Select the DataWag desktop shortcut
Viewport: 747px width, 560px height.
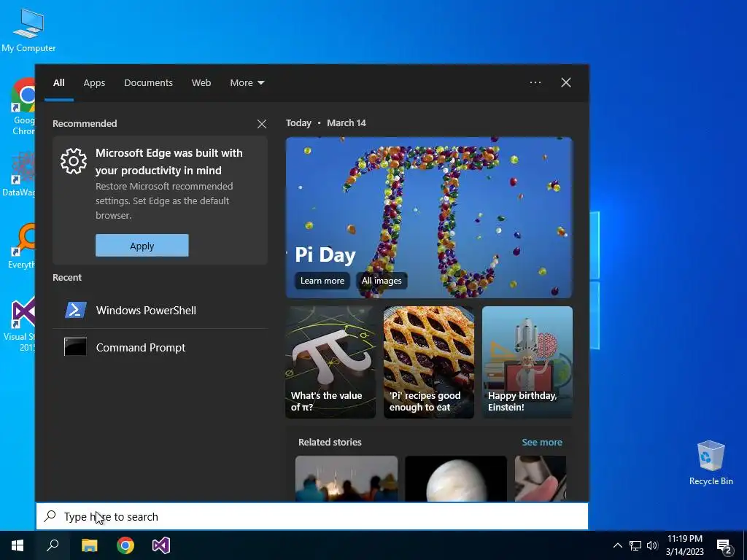[19, 174]
